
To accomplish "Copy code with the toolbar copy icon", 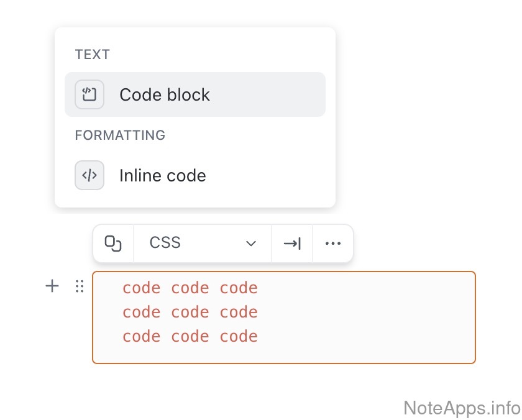I will (x=113, y=243).
